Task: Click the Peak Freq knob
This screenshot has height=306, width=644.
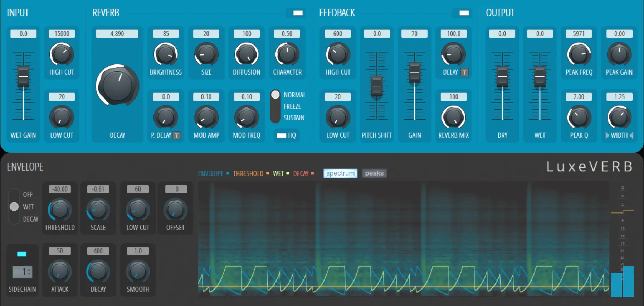Action: pyautogui.click(x=579, y=54)
